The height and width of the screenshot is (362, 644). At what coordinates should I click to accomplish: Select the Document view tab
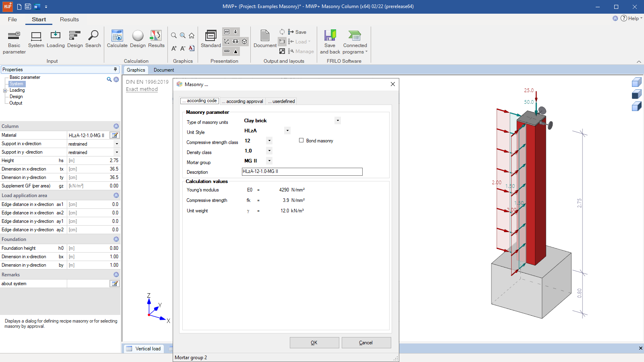pyautogui.click(x=164, y=70)
